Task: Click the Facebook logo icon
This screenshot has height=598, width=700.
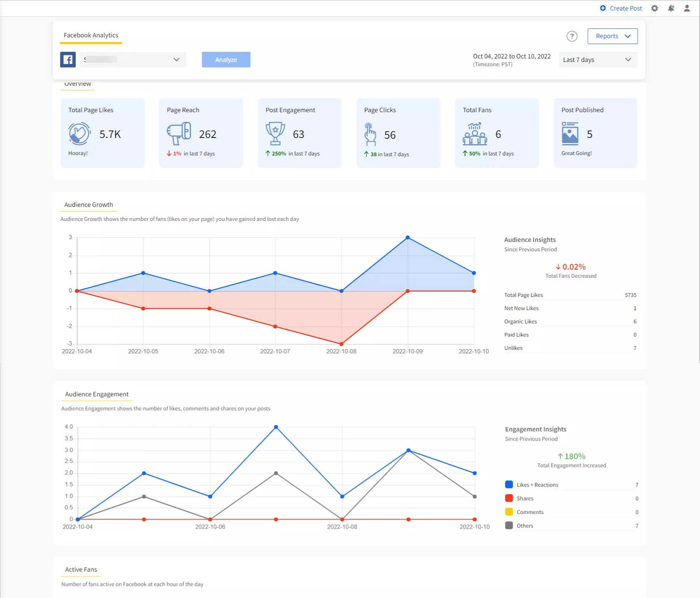Action: coord(68,60)
